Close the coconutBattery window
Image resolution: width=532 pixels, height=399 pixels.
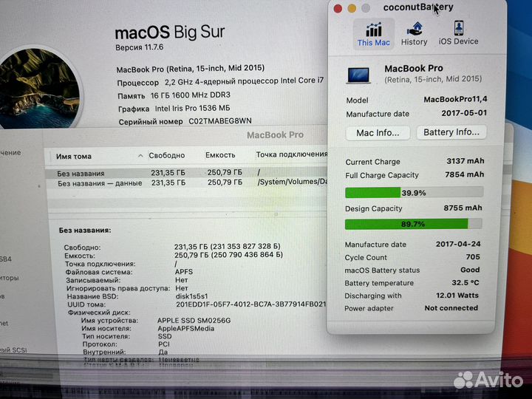click(338, 8)
